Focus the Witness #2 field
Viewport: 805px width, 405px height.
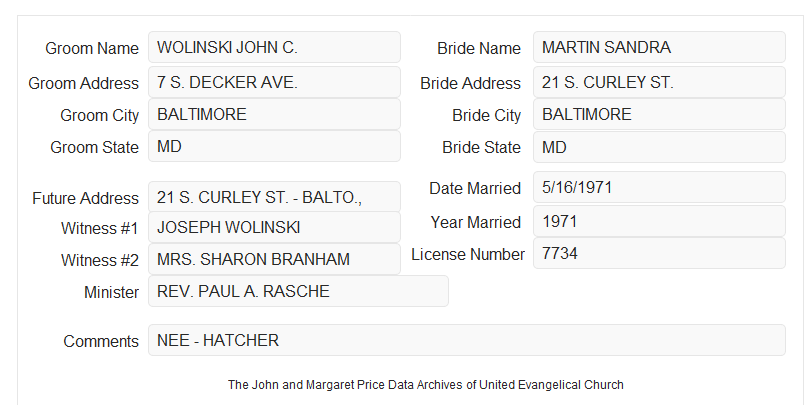pyautogui.click(x=274, y=259)
